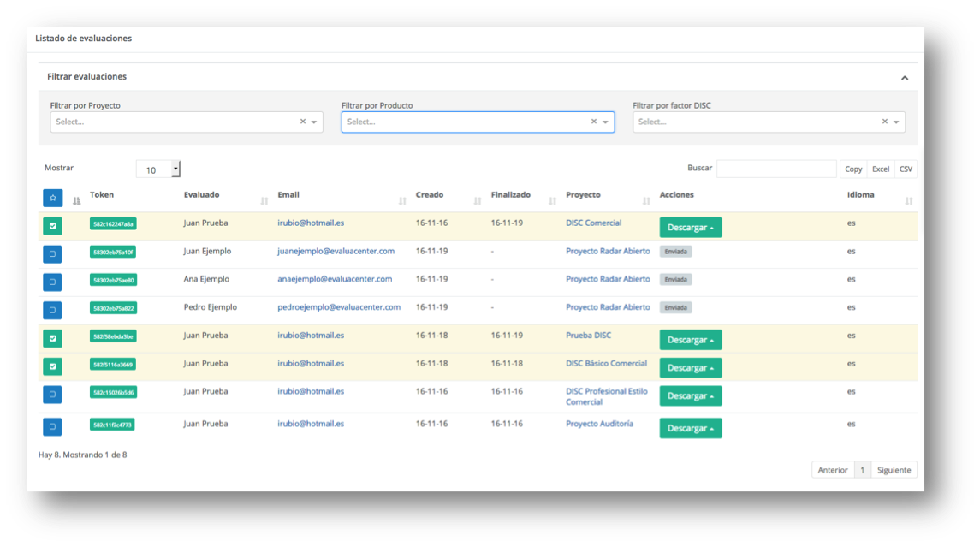Export the table to Excel

click(x=881, y=169)
